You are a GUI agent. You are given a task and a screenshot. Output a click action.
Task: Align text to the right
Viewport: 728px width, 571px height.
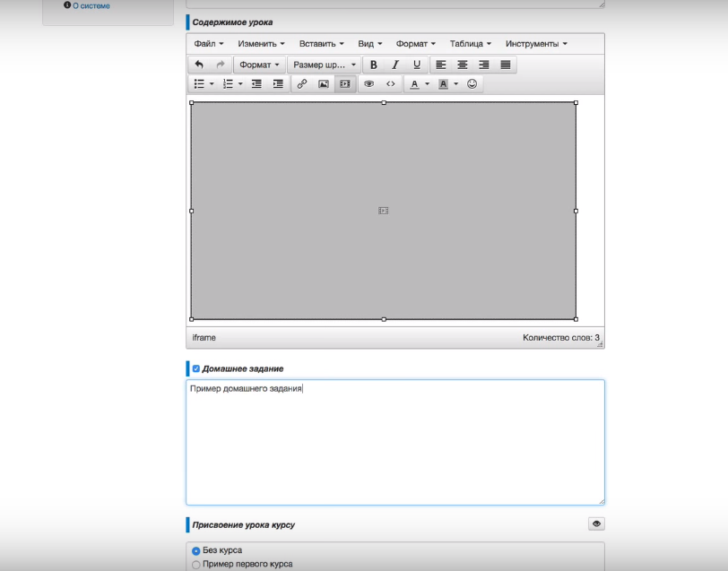point(484,65)
